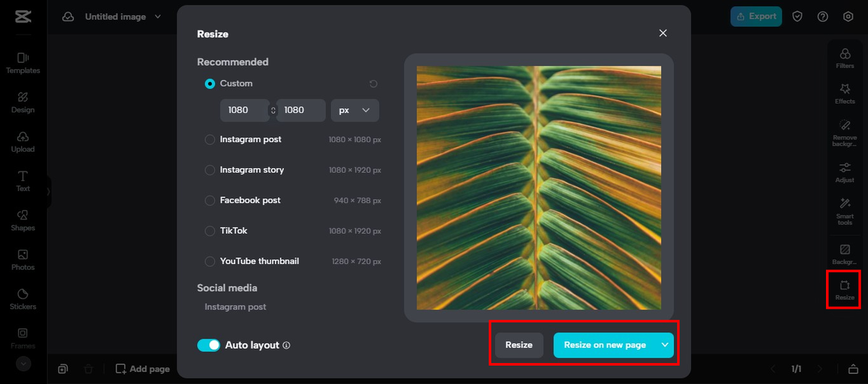This screenshot has height=384, width=868.
Task: Click the Auto layout info icon
Action: (x=286, y=345)
